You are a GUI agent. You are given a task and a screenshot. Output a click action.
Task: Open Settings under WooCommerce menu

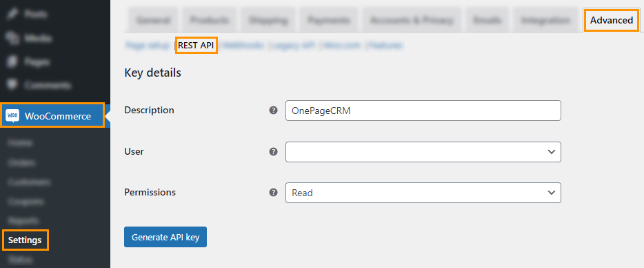coord(25,240)
